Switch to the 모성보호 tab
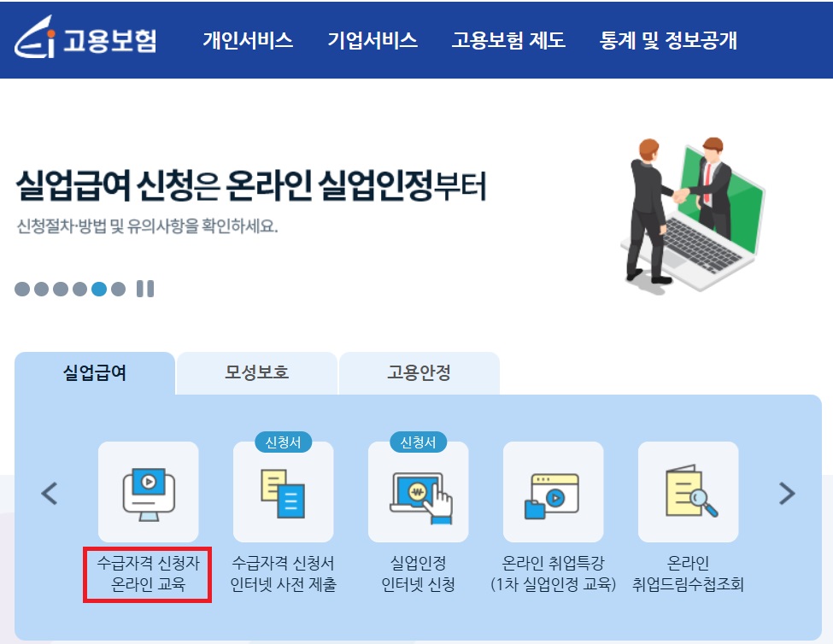Image resolution: width=833 pixels, height=644 pixels. pyautogui.click(x=255, y=373)
